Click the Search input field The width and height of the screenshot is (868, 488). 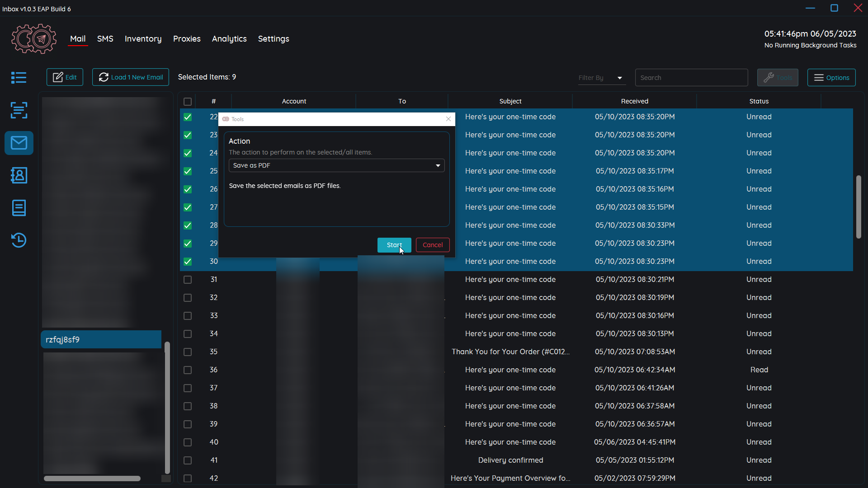(691, 78)
